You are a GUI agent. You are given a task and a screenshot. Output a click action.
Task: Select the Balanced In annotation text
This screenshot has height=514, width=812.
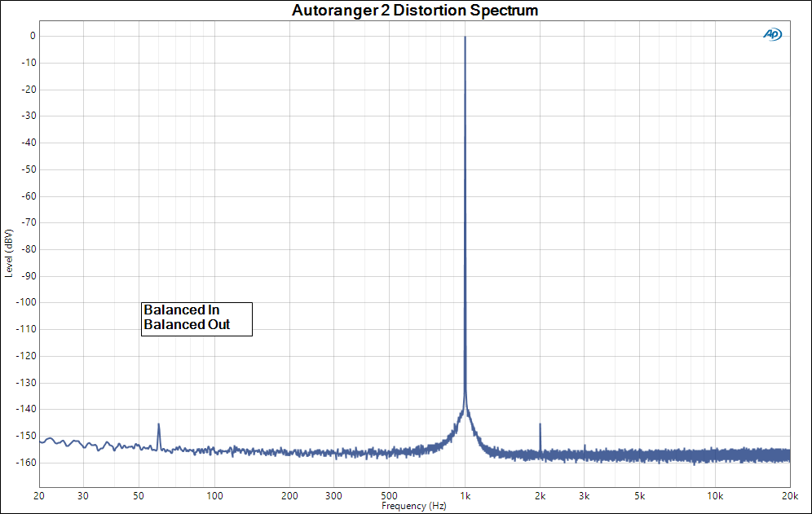[x=182, y=310]
